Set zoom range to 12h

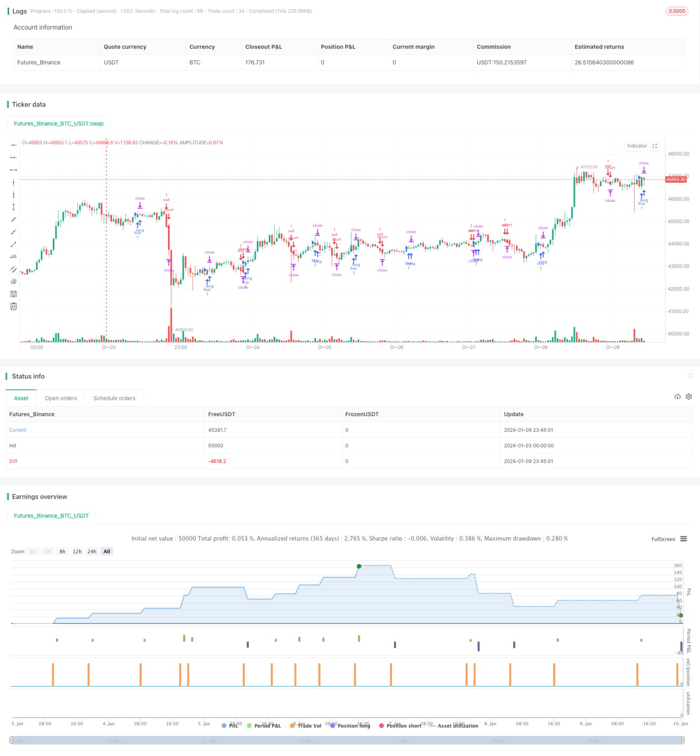pyautogui.click(x=77, y=551)
